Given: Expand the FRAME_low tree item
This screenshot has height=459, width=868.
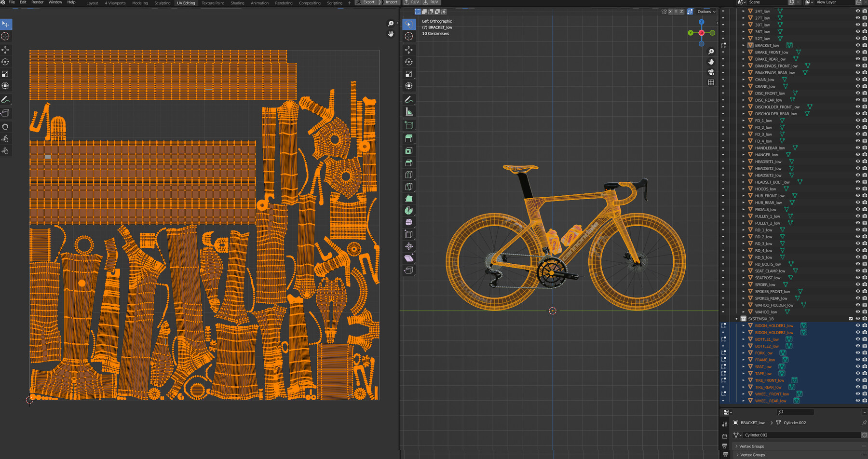Looking at the screenshot, I should [x=744, y=360].
